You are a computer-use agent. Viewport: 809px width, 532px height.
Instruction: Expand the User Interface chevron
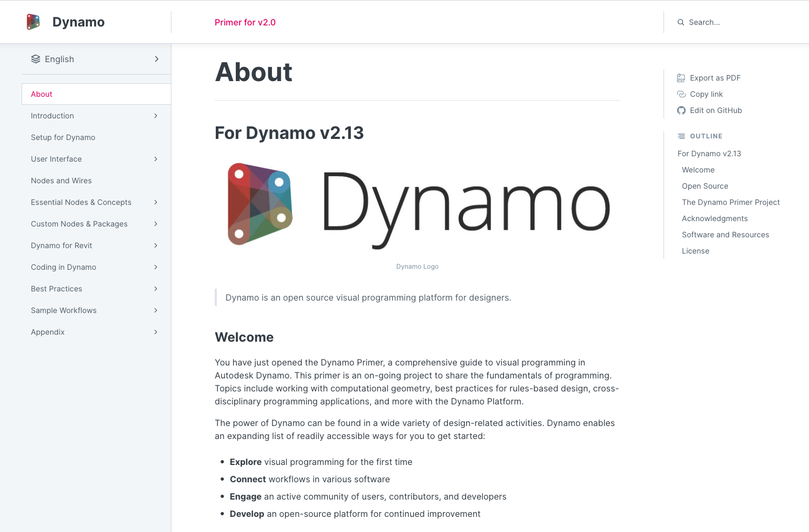(156, 159)
